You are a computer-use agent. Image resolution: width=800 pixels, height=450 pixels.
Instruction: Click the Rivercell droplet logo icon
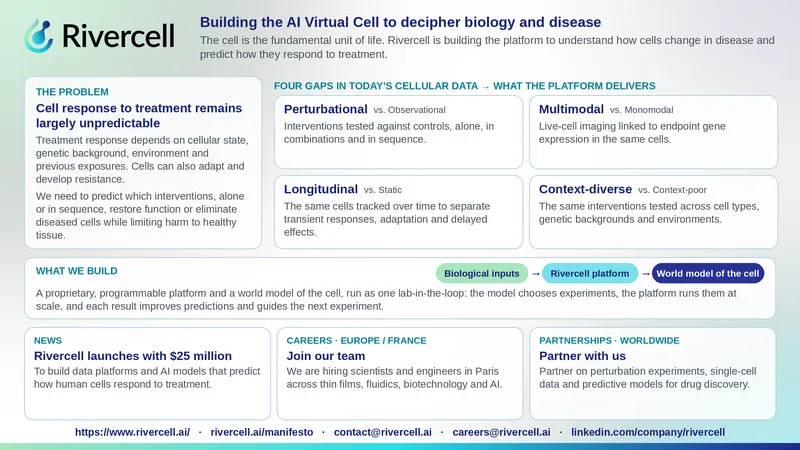(39, 36)
